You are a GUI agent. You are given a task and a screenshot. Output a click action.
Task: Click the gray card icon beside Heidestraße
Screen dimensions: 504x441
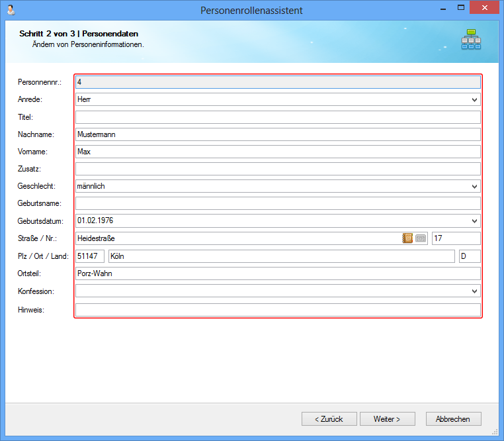click(421, 238)
